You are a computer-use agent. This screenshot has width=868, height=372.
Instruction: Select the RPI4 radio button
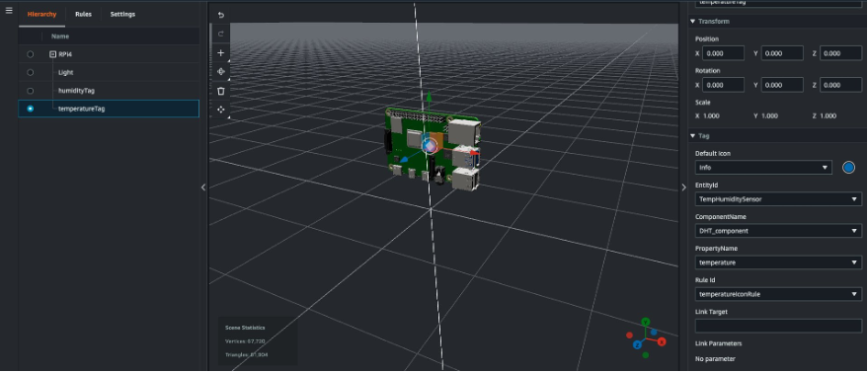[31, 54]
